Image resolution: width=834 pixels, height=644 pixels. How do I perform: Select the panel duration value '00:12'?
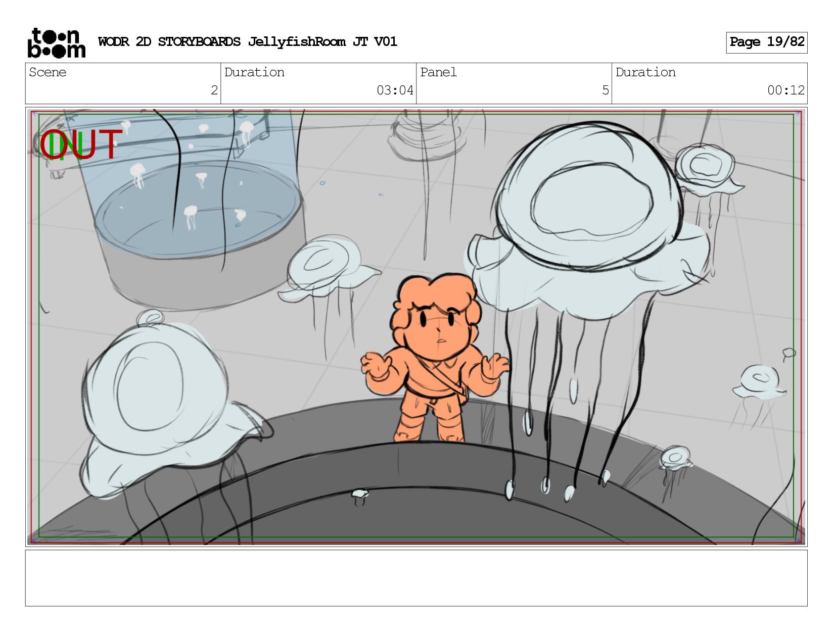786,90
